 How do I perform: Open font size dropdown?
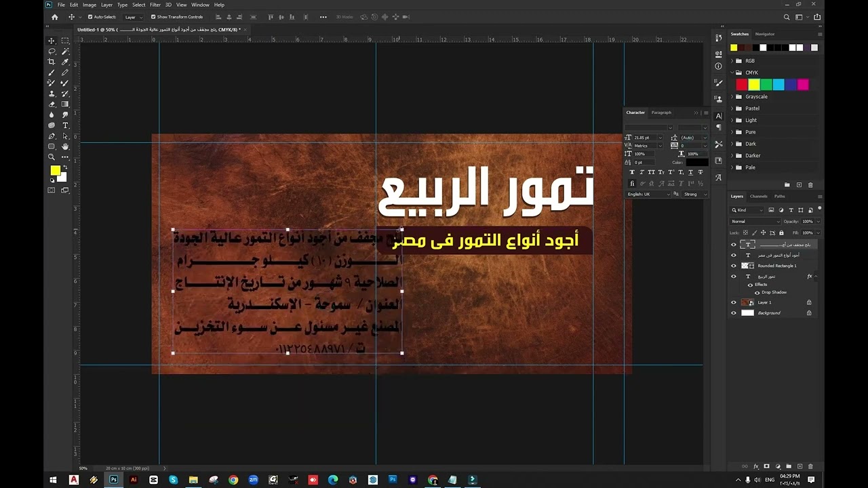pyautogui.click(x=660, y=138)
